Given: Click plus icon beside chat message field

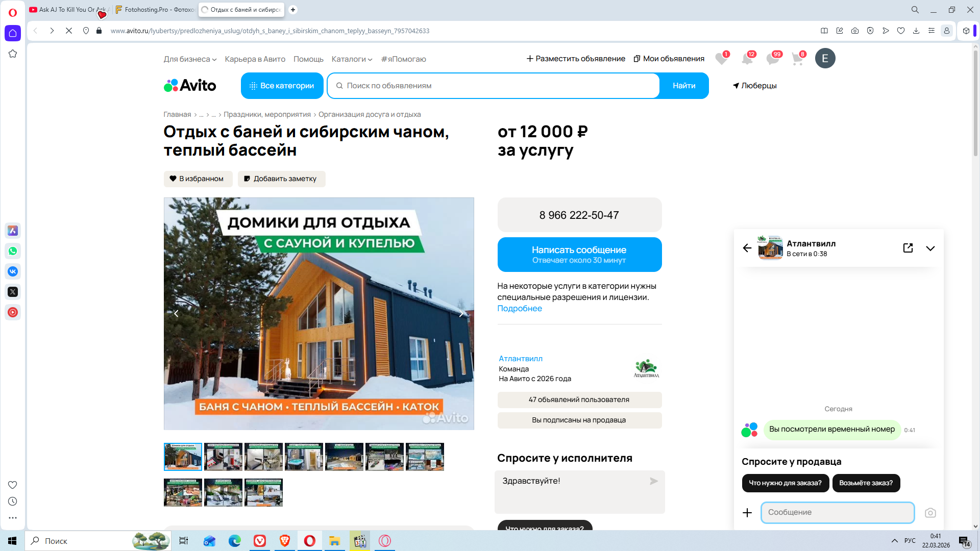Looking at the screenshot, I should [x=747, y=513].
